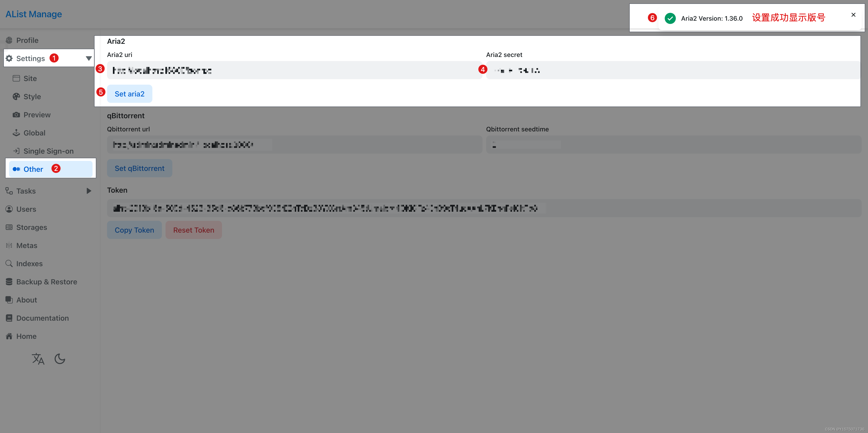The height and width of the screenshot is (433, 868).
Task: Click the red Reset Token button
Action: click(x=193, y=230)
